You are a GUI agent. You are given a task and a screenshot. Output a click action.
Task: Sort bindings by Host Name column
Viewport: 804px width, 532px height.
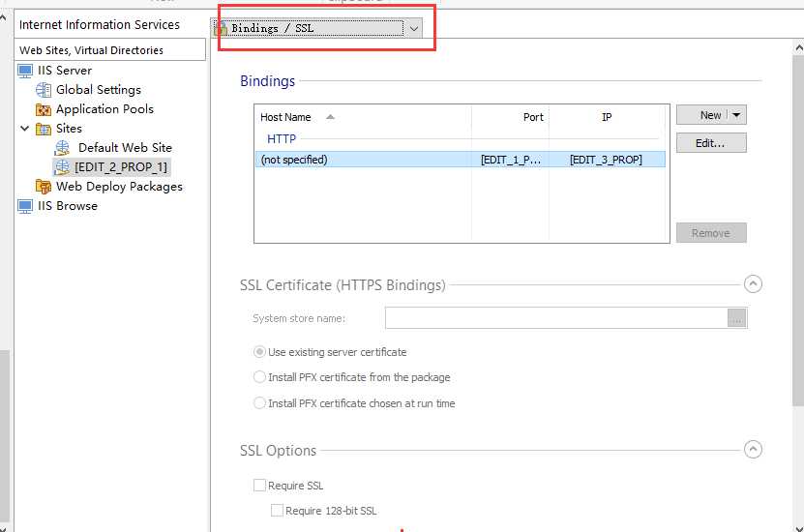coord(363,117)
